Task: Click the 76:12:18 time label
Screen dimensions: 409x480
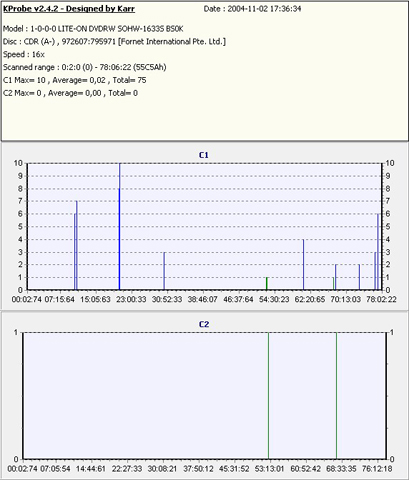Action: click(x=377, y=469)
